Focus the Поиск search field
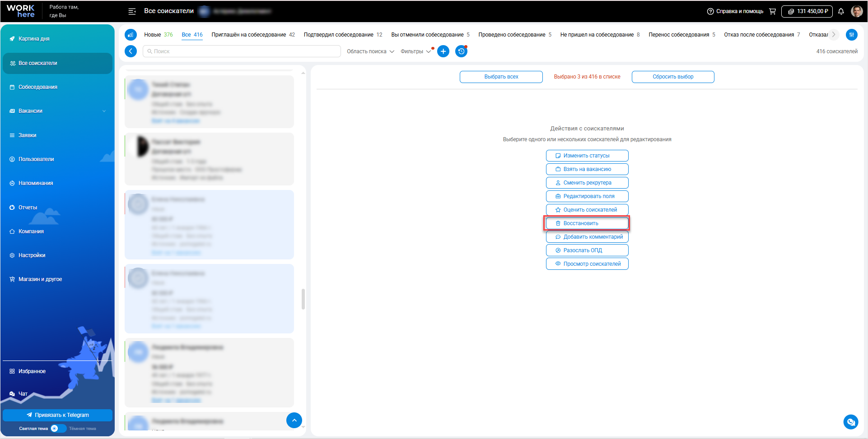The width and height of the screenshot is (868, 439). 242,51
